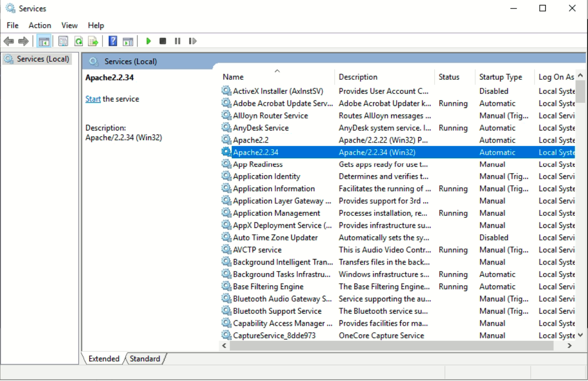Open Help via blue question mark icon

[113, 41]
